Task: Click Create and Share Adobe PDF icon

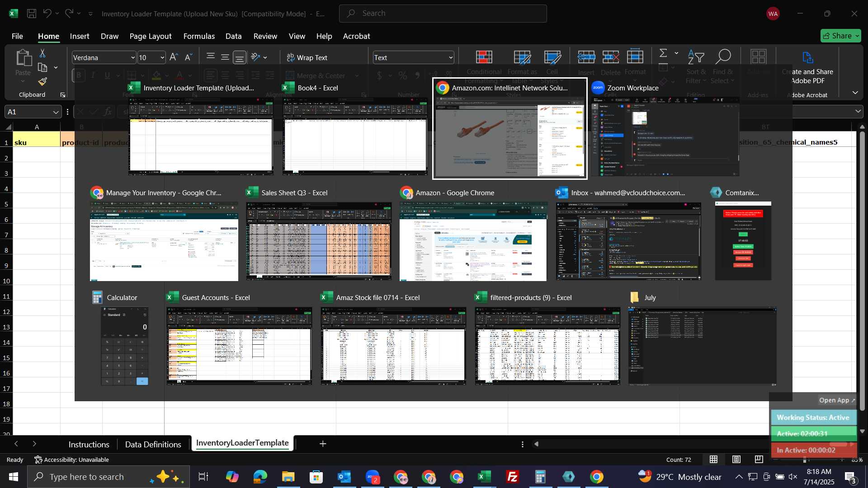Action: [x=808, y=58]
